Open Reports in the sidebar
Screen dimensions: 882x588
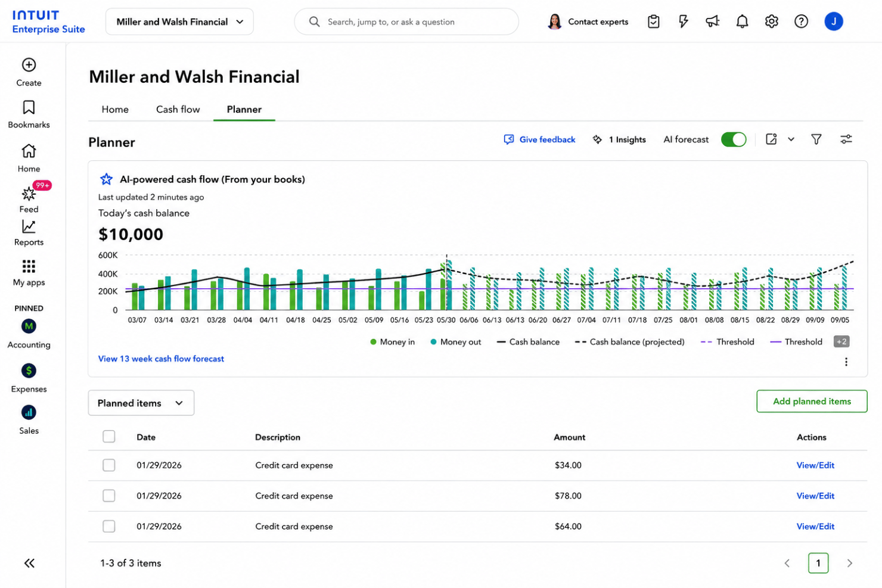click(29, 233)
